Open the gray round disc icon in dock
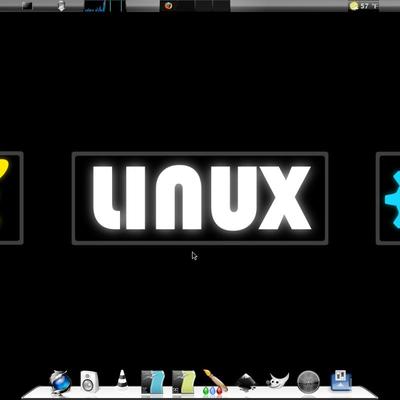Screen dimensions: 400x400 pyautogui.click(x=308, y=381)
